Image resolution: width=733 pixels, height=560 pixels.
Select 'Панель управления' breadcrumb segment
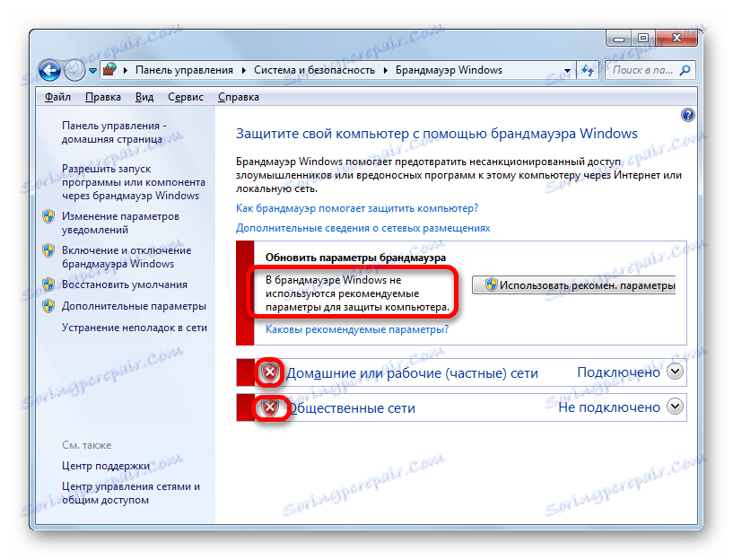pyautogui.click(x=184, y=70)
